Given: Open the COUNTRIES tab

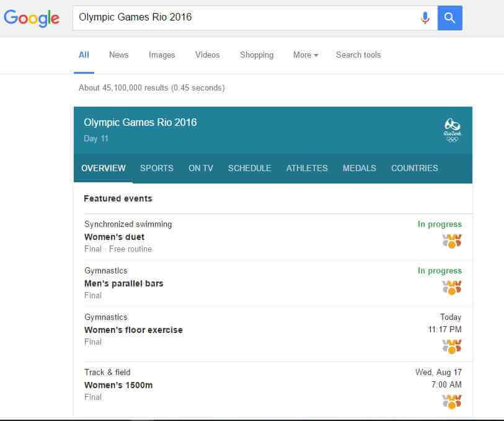Looking at the screenshot, I should [x=415, y=168].
